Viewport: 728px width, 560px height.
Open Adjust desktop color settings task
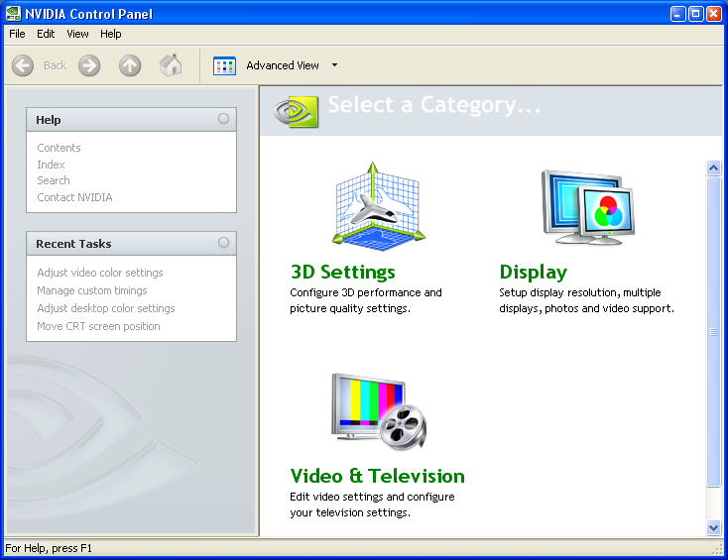coord(106,308)
